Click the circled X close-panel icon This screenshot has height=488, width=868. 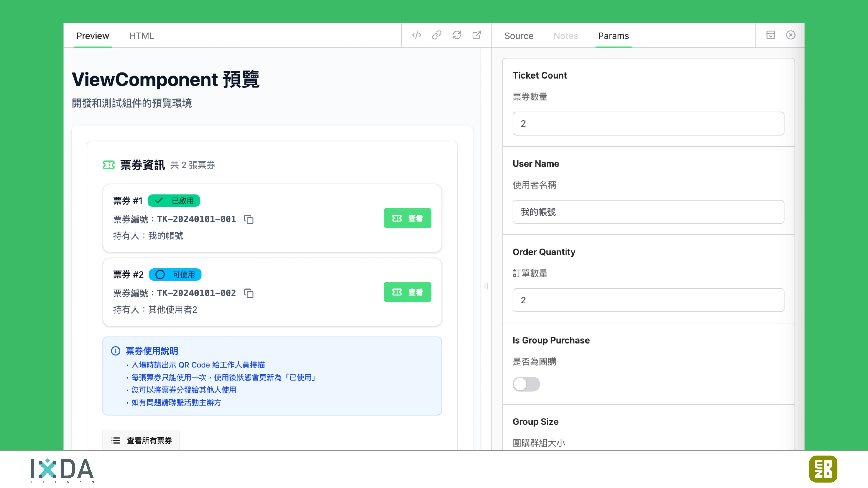(x=791, y=35)
